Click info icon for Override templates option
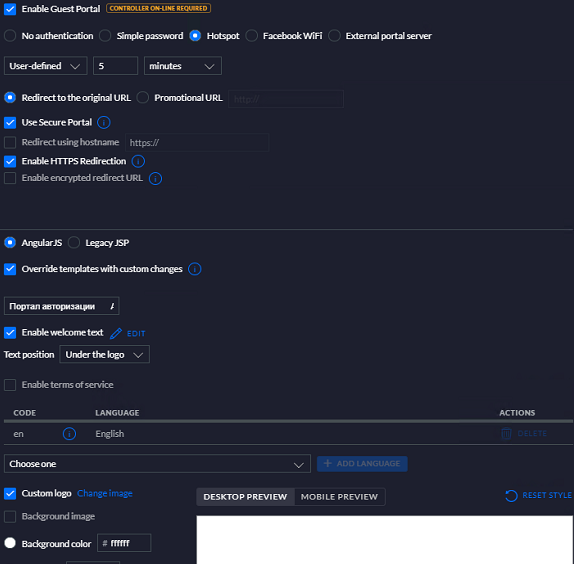 [194, 269]
